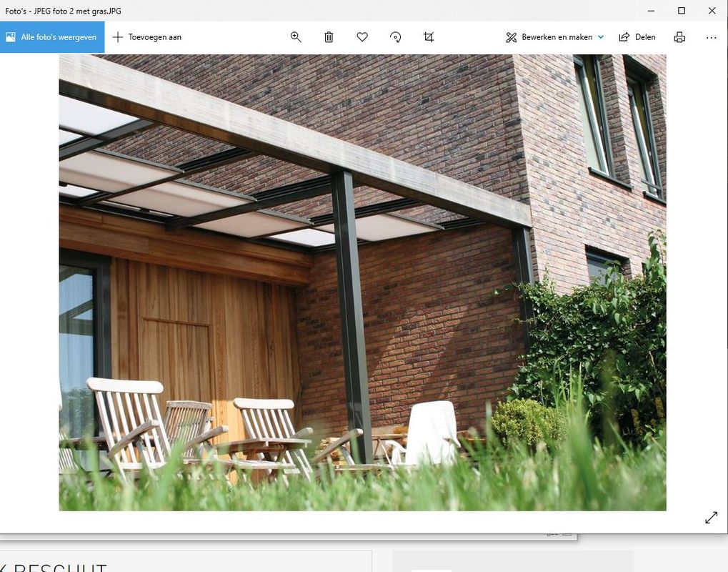Rotate the photo using the rotate icon

(x=395, y=37)
